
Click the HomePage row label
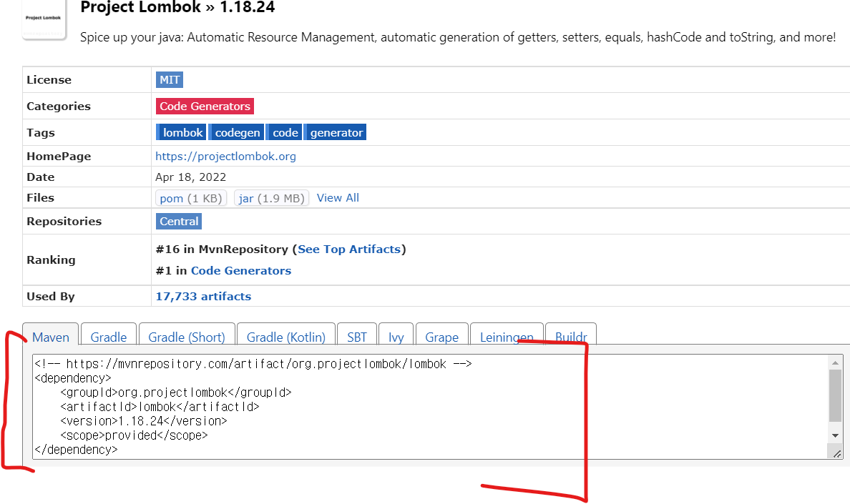(x=59, y=157)
